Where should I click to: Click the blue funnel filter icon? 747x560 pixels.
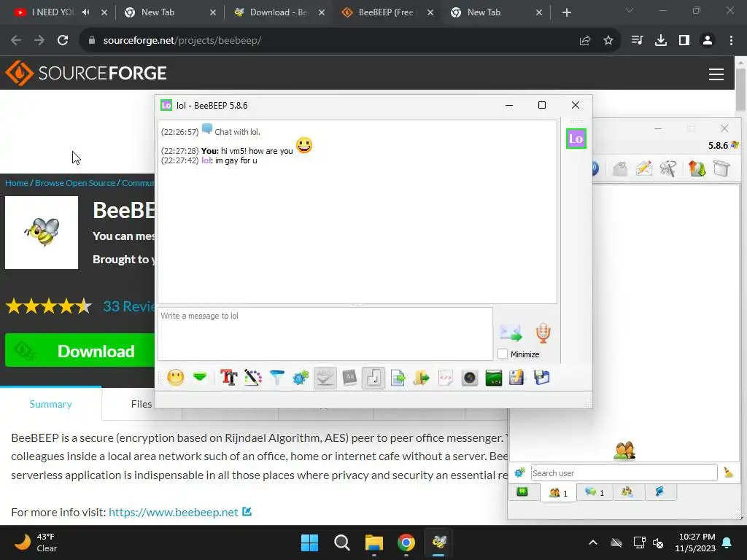click(x=276, y=378)
